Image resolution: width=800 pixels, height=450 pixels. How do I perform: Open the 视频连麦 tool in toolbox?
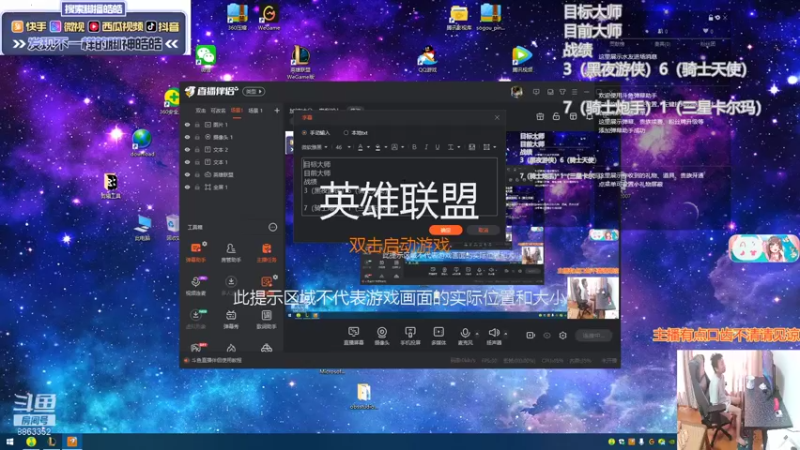tap(196, 286)
